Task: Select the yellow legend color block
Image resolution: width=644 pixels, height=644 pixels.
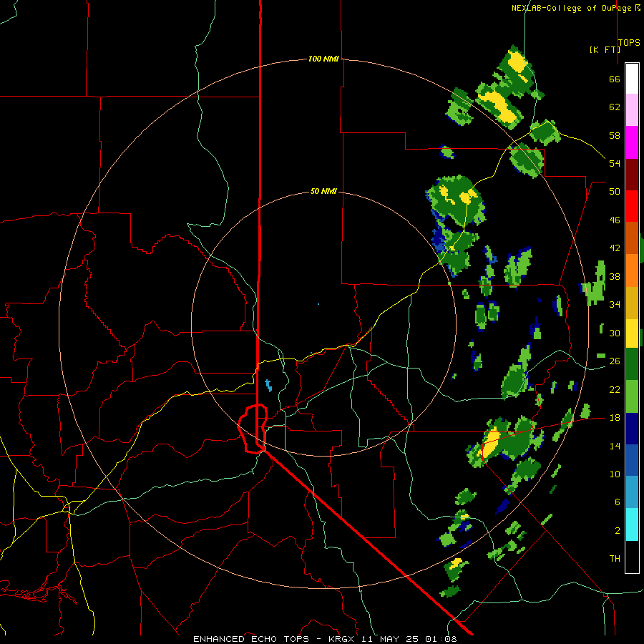Action: (632, 333)
